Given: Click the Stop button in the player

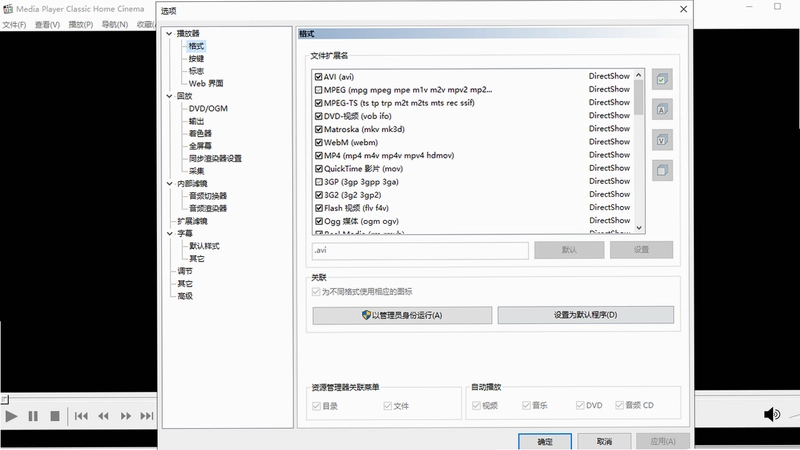Looking at the screenshot, I should point(55,416).
